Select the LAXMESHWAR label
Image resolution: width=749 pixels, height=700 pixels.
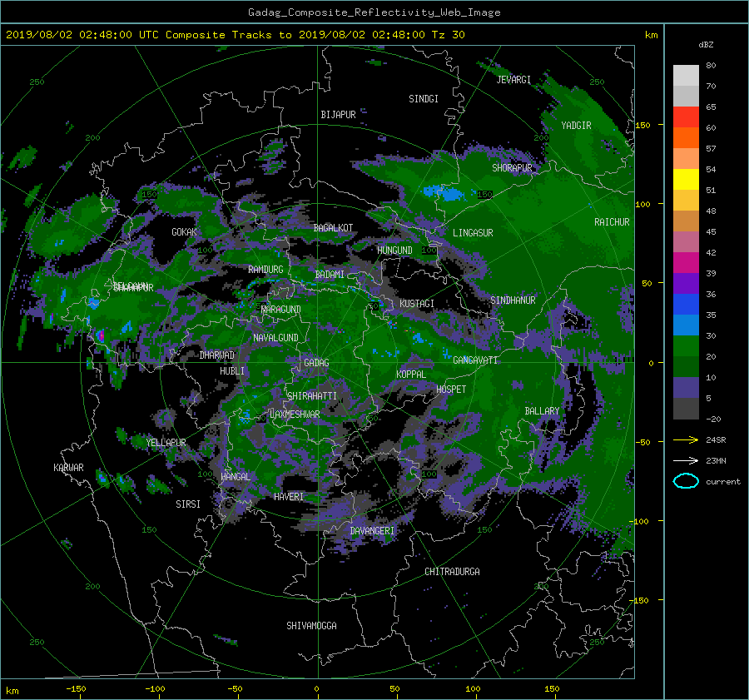pyautogui.click(x=295, y=415)
